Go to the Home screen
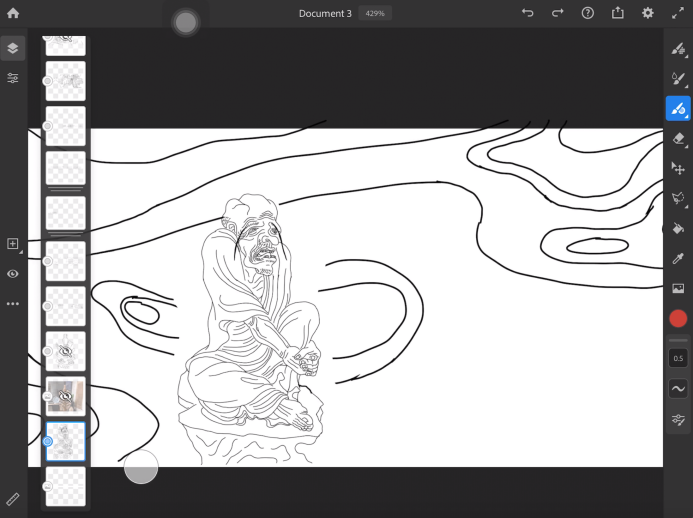 coord(13,13)
